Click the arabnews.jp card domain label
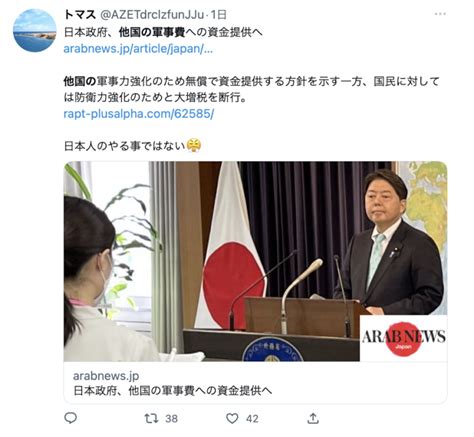Screen dimensions: 474x437 (x=106, y=376)
